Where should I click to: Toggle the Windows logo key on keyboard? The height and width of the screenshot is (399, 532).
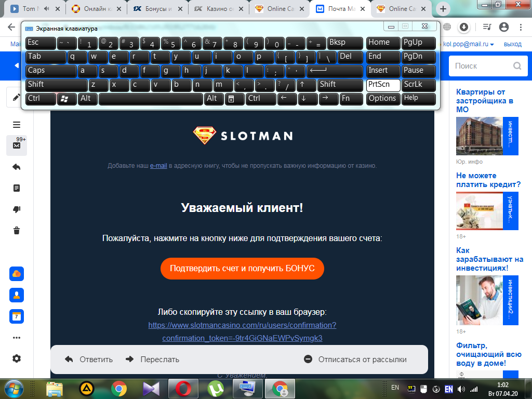(67, 99)
